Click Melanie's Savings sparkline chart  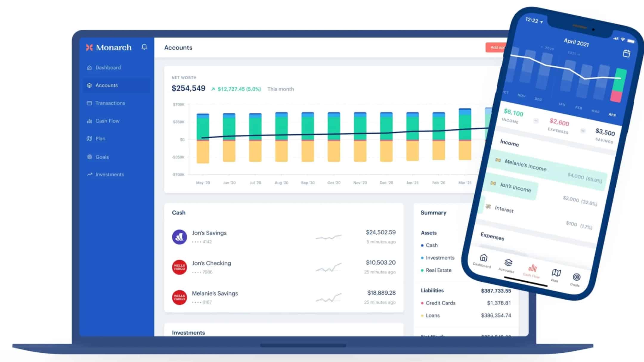(329, 298)
